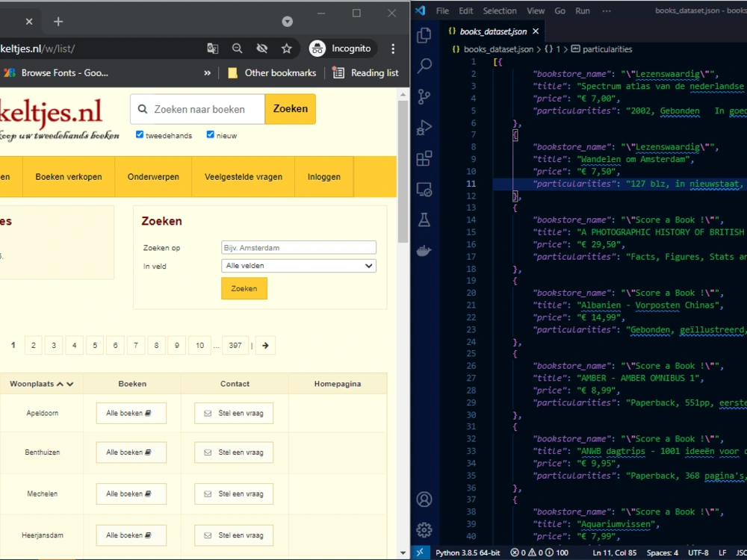Open the Explorer view in VS Code

coord(424,35)
